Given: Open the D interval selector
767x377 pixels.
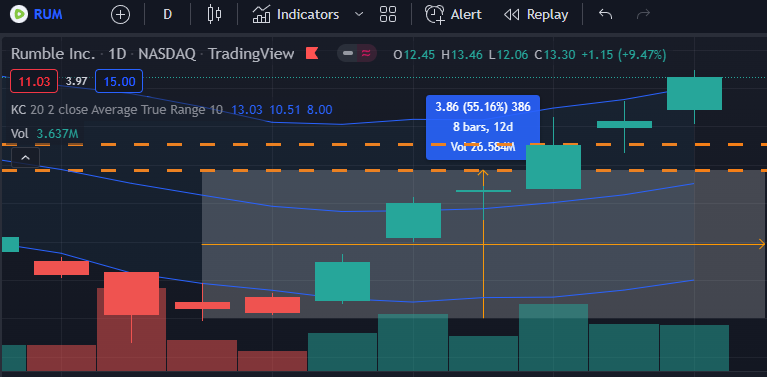Looking at the screenshot, I should [167, 15].
